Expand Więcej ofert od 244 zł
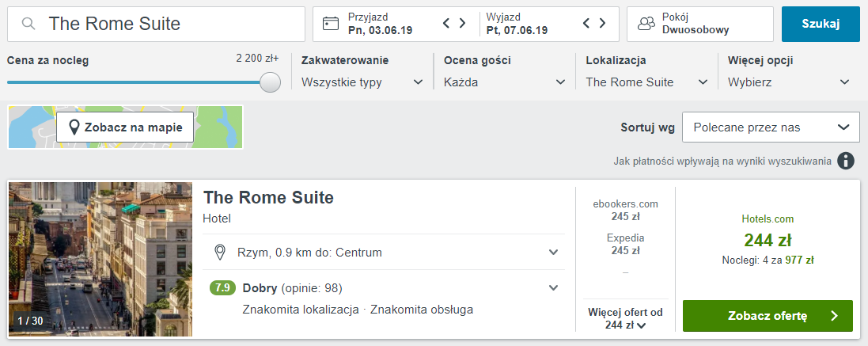This screenshot has height=346, width=868. (625, 319)
